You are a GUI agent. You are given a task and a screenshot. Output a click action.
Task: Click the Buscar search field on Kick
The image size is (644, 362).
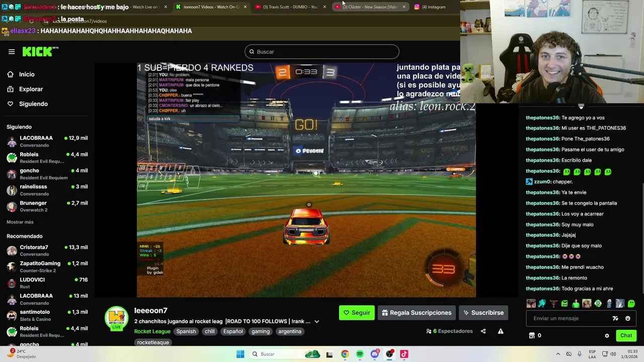pos(322,52)
